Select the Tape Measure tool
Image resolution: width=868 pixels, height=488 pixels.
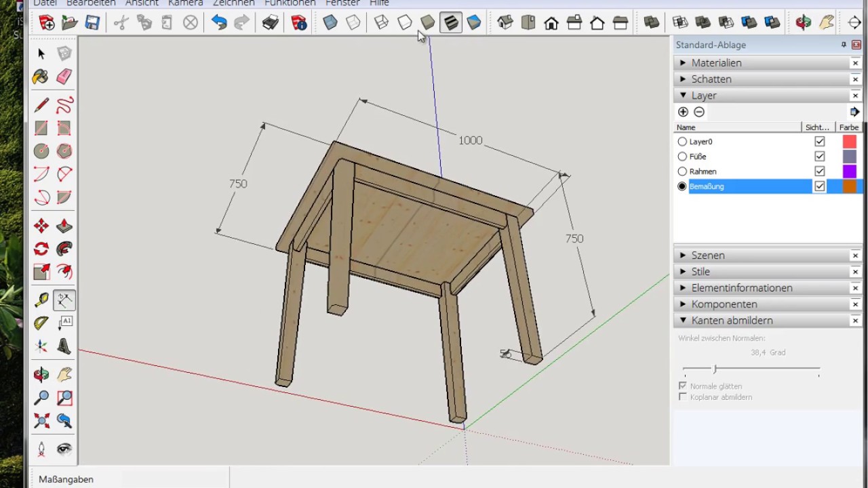[x=41, y=300]
